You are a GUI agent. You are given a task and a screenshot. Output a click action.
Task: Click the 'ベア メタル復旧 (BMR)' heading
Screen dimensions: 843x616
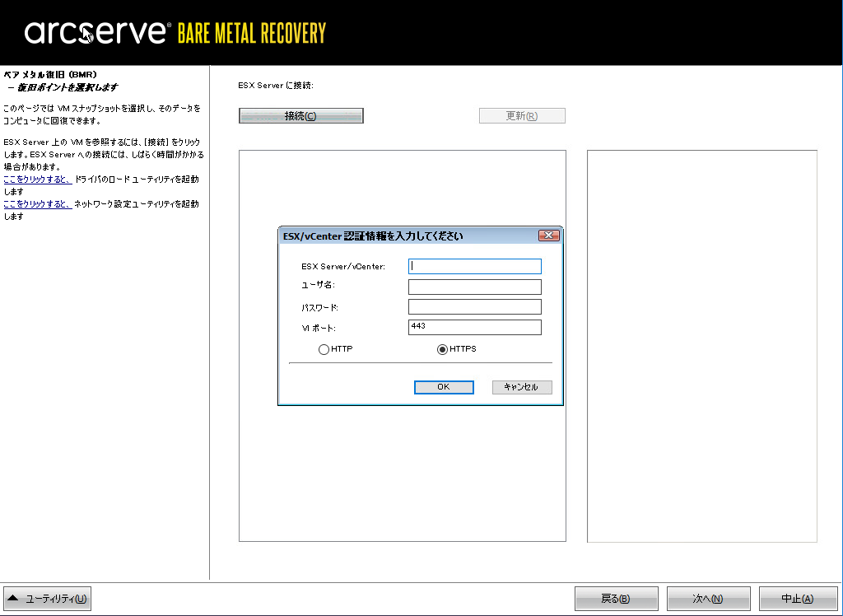50,74
